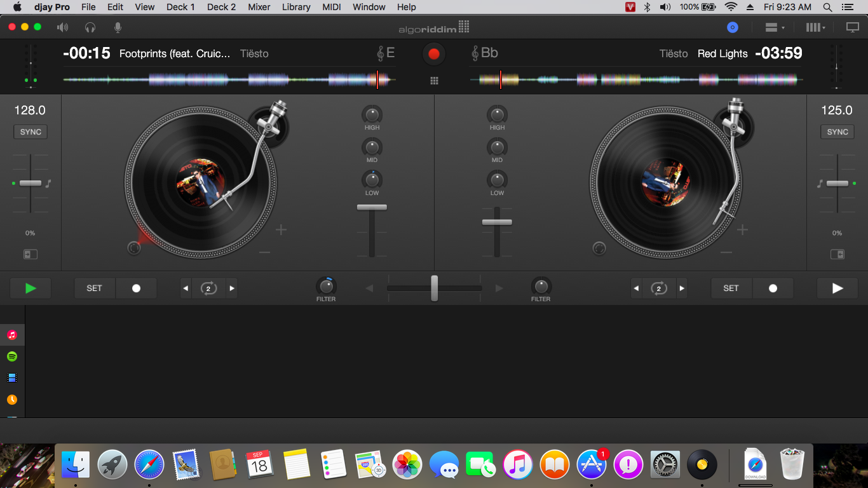
Task: Click the speaker output icon in toolbar
Action: coord(62,27)
